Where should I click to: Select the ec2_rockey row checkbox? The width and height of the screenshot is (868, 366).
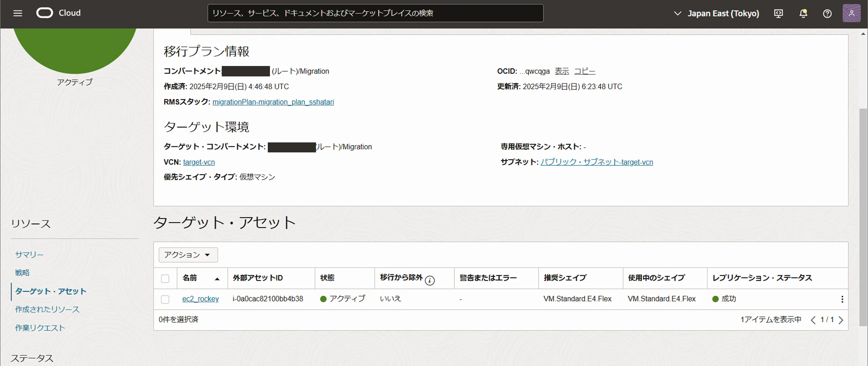(165, 300)
